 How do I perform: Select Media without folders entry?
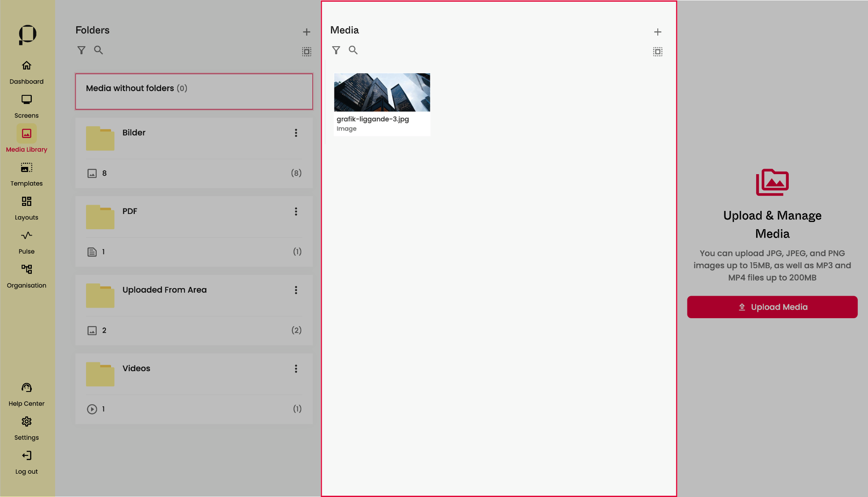pyautogui.click(x=194, y=92)
